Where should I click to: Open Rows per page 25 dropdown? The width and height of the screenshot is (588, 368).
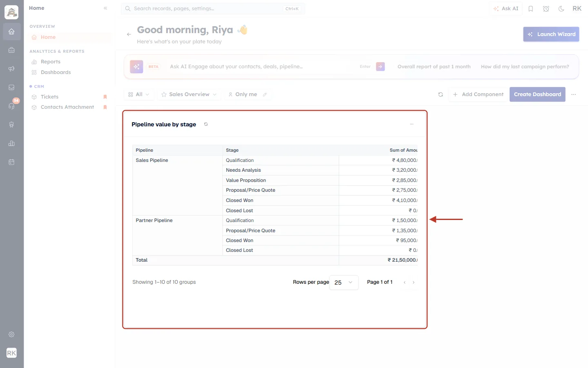click(344, 283)
